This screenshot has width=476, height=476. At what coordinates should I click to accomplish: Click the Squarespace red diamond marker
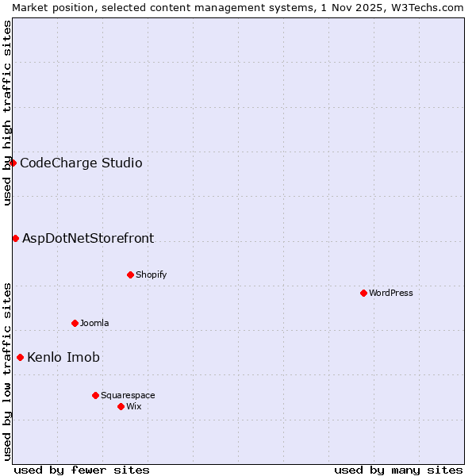pyautogui.click(x=95, y=395)
